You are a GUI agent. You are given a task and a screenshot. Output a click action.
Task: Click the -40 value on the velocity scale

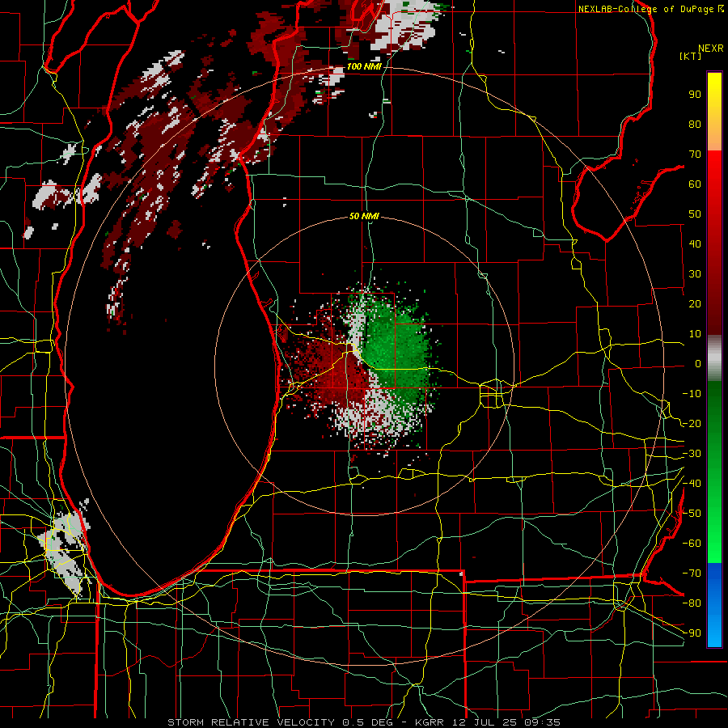point(692,484)
